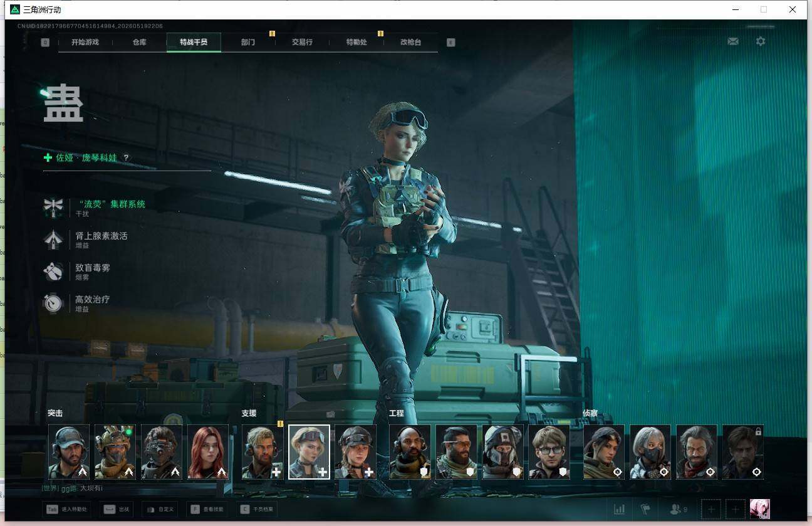
Task: Switch to the 部门 tab
Action: (248, 42)
